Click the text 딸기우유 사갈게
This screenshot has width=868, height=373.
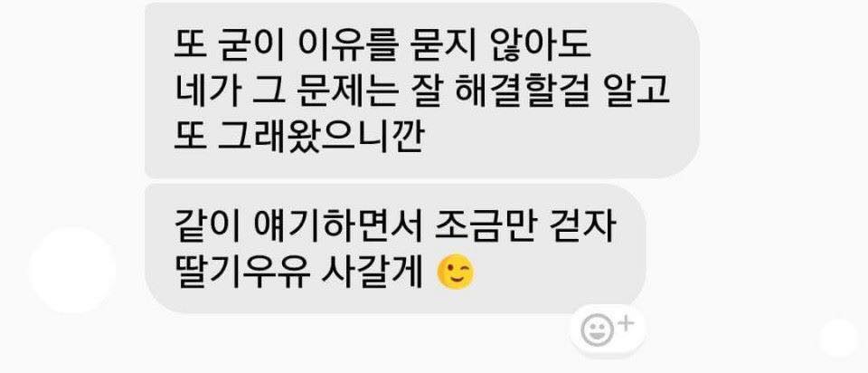(298, 273)
